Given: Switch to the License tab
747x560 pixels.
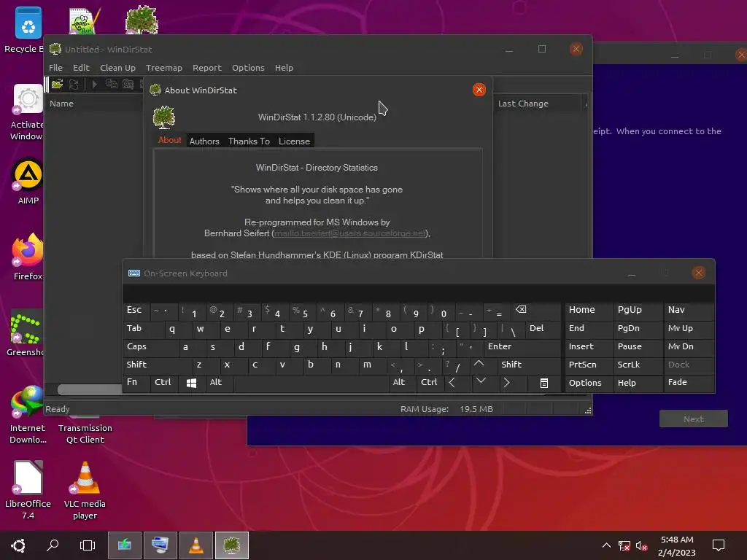Looking at the screenshot, I should 294,141.
